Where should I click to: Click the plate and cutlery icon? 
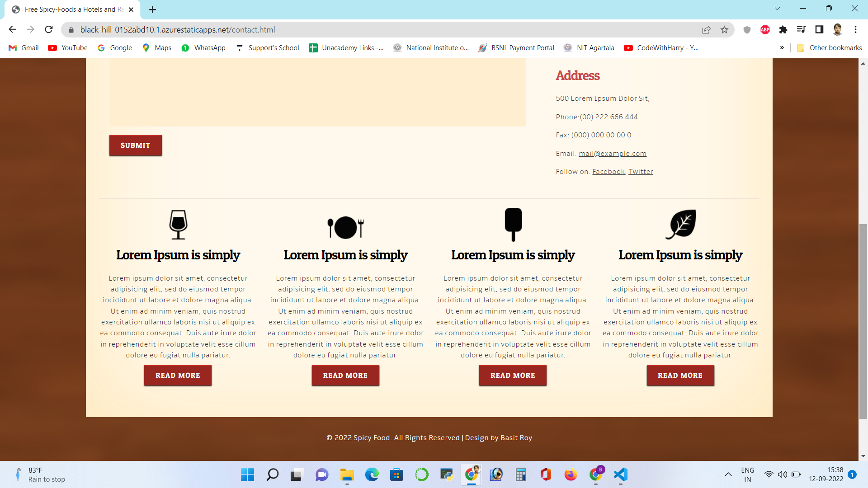pyautogui.click(x=345, y=227)
